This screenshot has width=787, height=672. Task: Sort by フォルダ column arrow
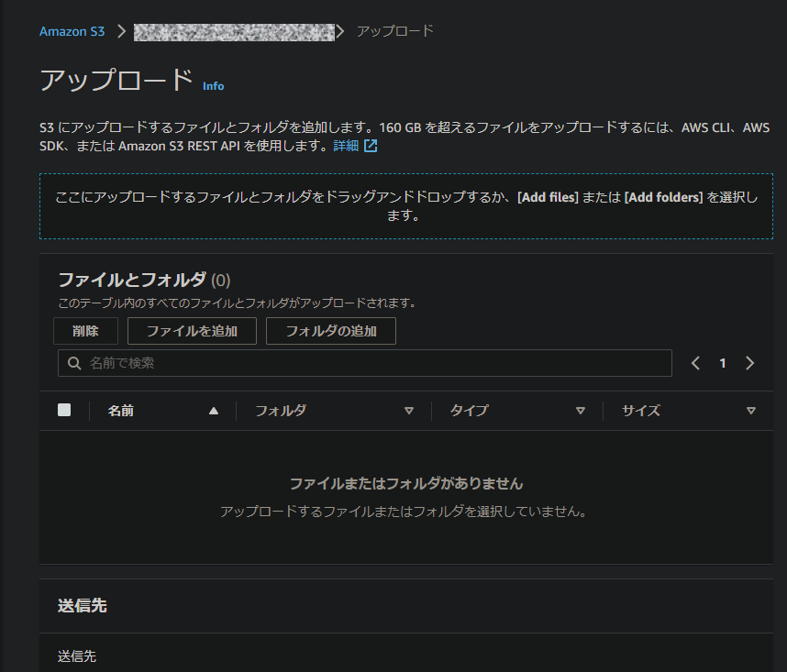[x=409, y=411]
